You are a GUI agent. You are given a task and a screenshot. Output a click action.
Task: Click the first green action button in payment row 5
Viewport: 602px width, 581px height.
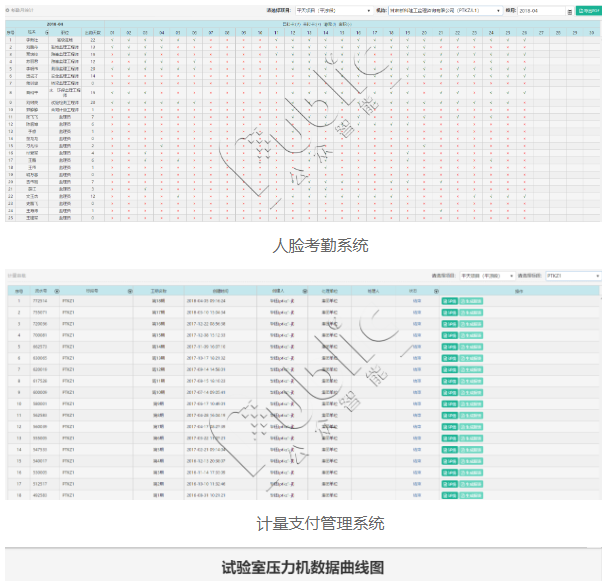(448, 346)
